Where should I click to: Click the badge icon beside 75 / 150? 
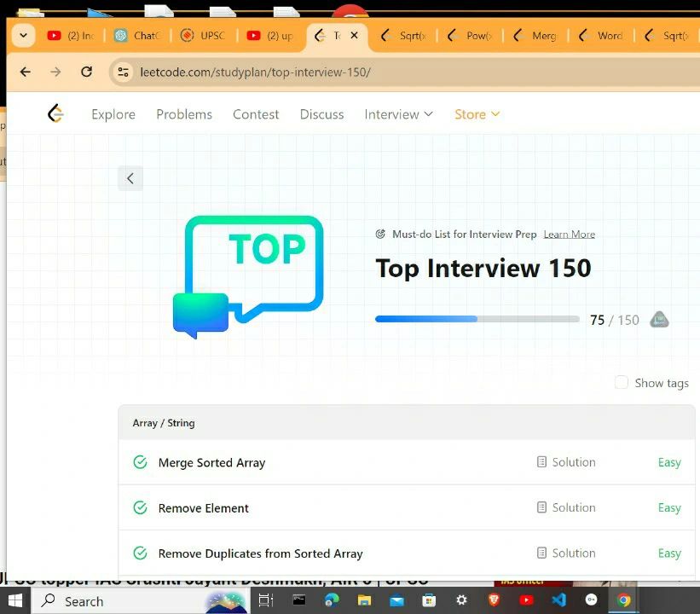click(x=659, y=320)
